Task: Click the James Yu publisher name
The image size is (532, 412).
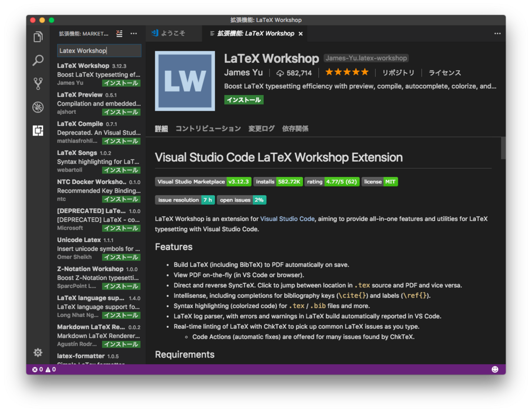Action: pos(243,73)
